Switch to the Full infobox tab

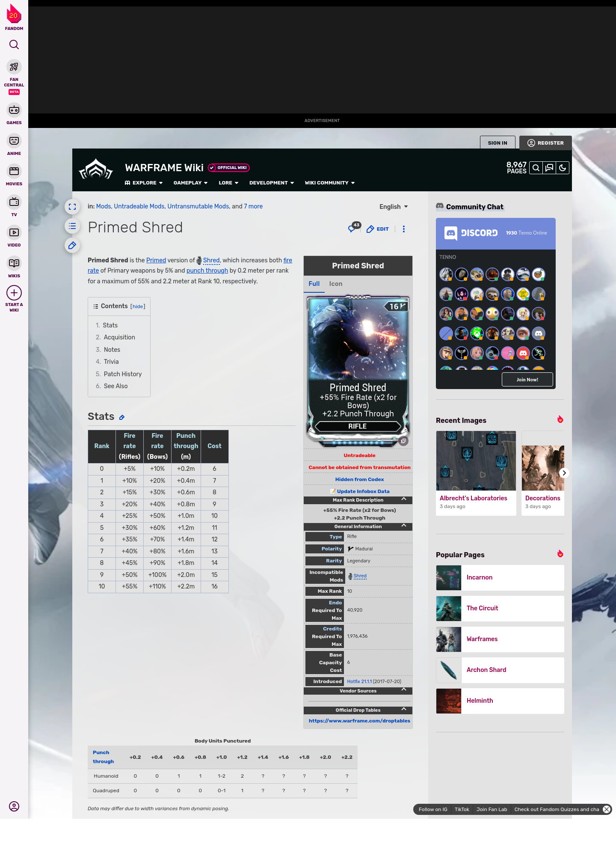[x=314, y=284]
